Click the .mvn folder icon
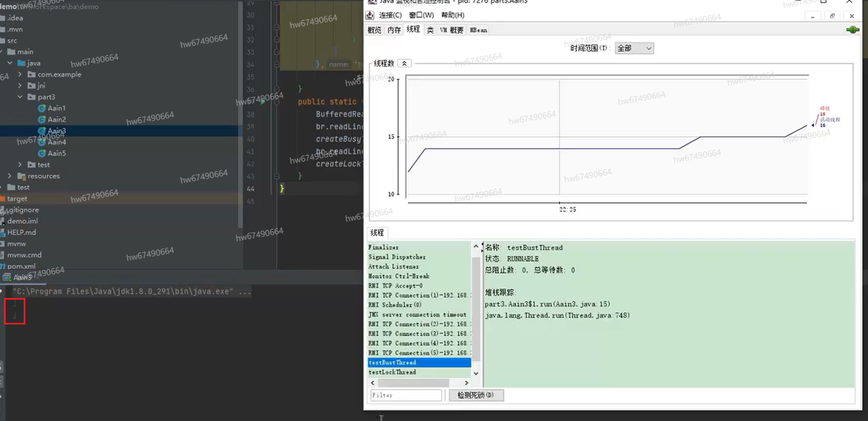Image resolution: width=868 pixels, height=421 pixels. pyautogui.click(x=2, y=29)
